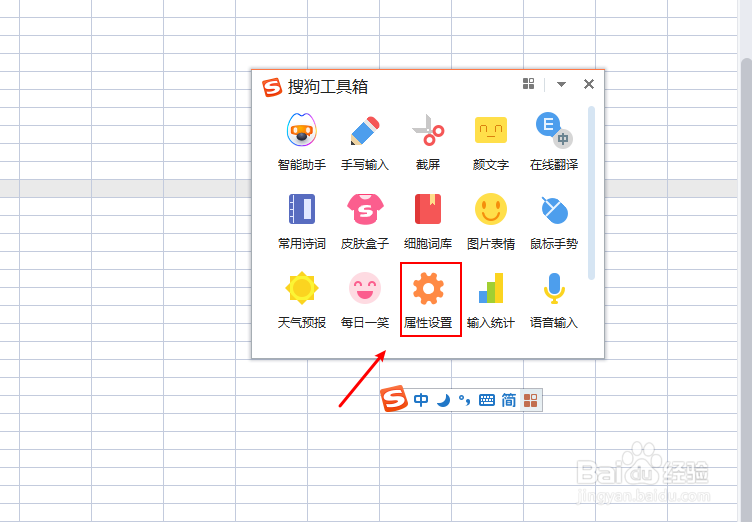Viewport: 752px width, 522px height.
Task: Switch grid view layout in toolbox header
Action: click(529, 84)
